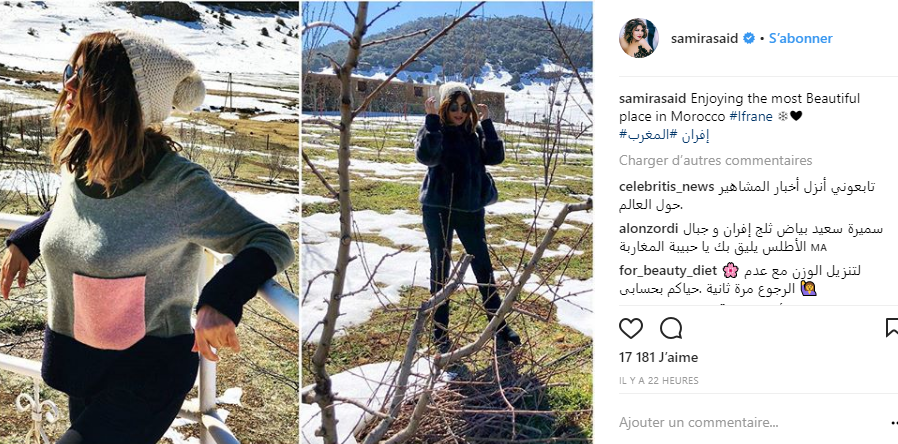
Task: Click the blue verified badge
Action: coord(749,38)
